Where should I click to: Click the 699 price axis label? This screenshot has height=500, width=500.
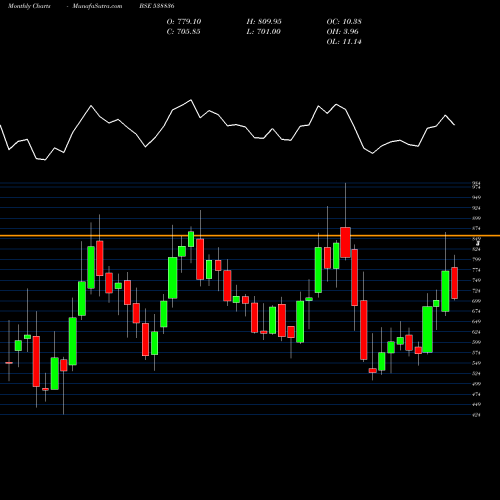point(477,301)
